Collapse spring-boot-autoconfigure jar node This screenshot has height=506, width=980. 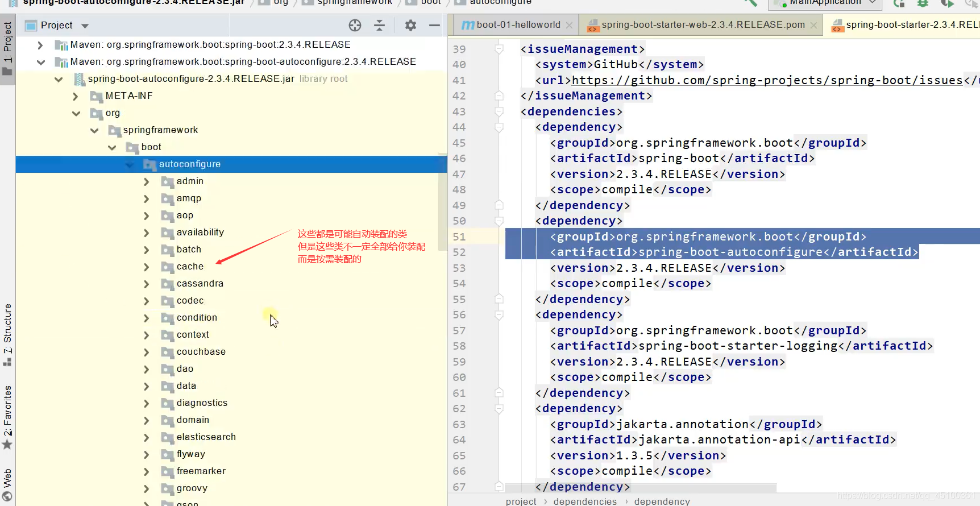(x=59, y=79)
